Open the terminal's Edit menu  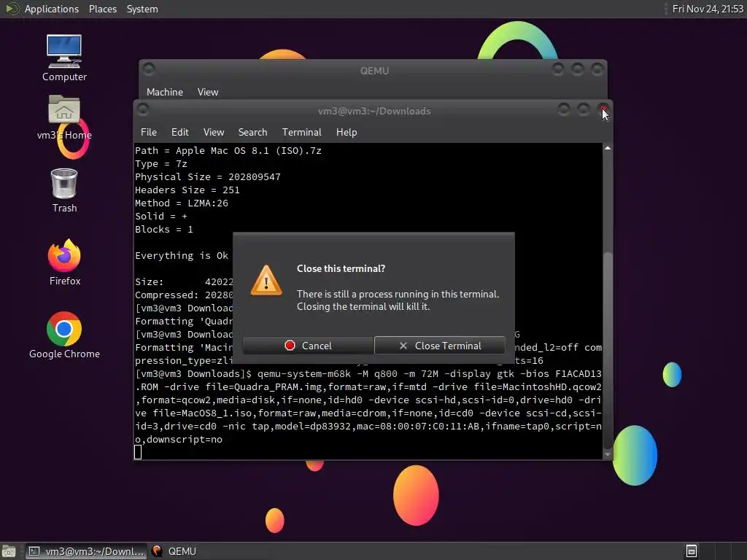coord(179,133)
